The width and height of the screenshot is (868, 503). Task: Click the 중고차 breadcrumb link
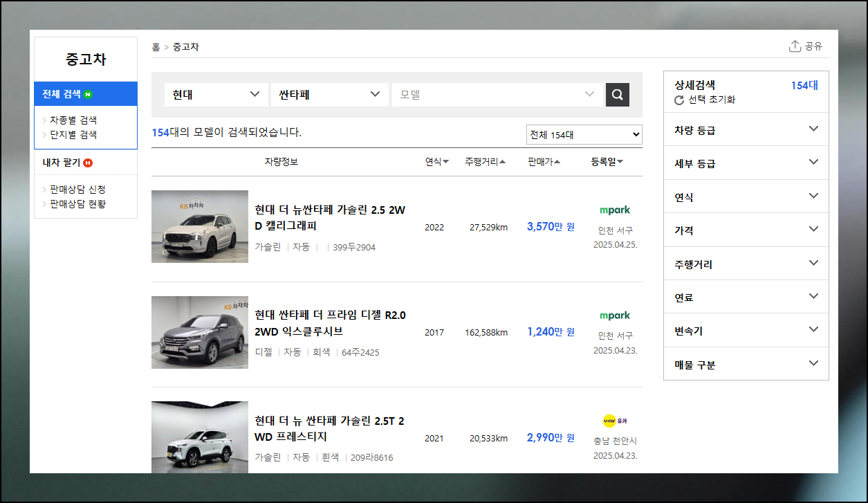pos(186,47)
